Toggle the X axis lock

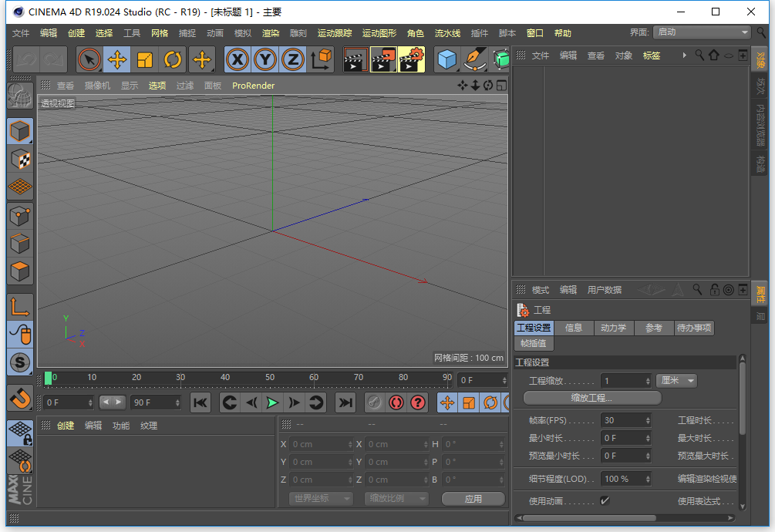pos(238,60)
